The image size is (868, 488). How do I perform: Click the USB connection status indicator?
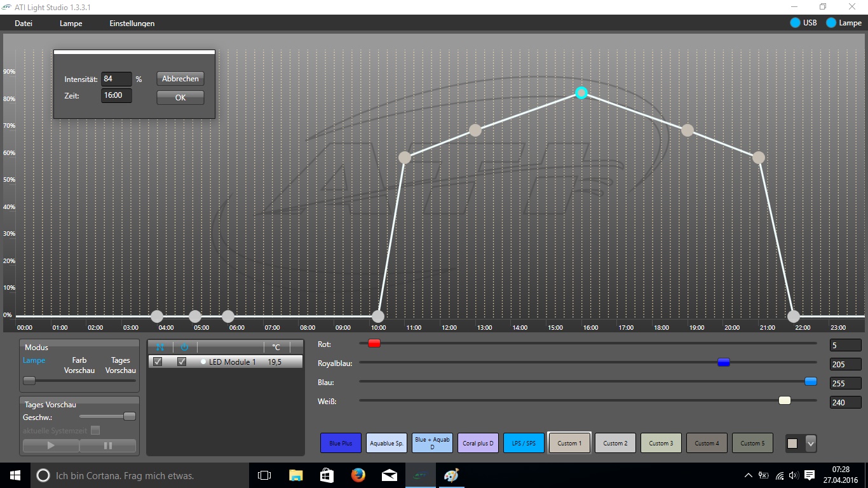click(x=795, y=23)
